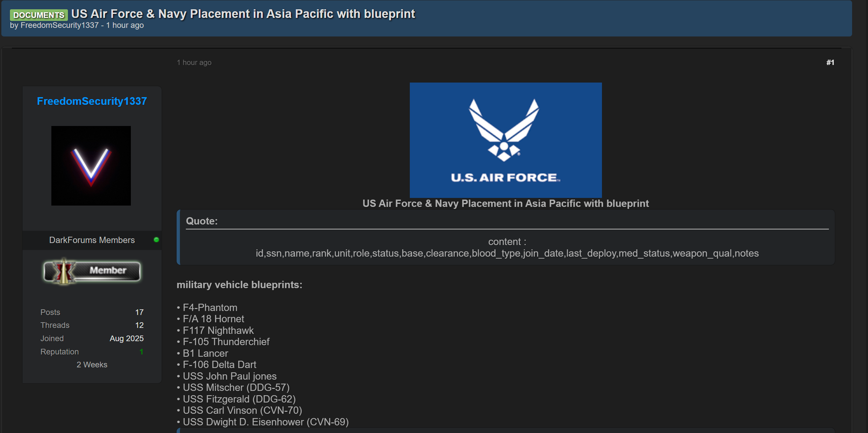Open FreedomSecurity1337 profile name in sidebar
This screenshot has width=868, height=433.
click(x=92, y=101)
